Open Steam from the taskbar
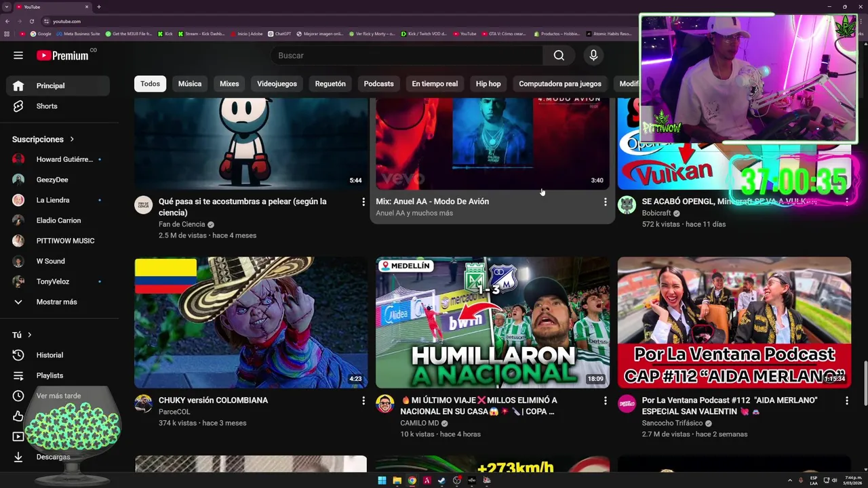Screen dimensions: 868x488 (x=441, y=481)
